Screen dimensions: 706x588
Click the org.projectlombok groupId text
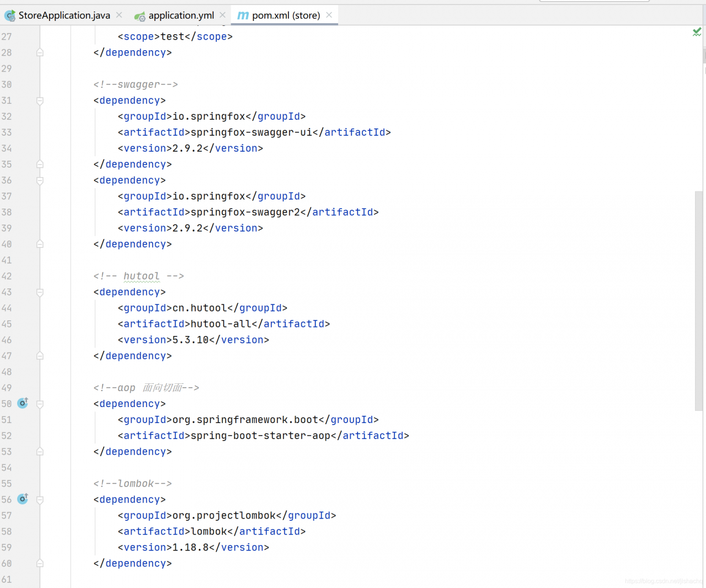click(x=224, y=516)
